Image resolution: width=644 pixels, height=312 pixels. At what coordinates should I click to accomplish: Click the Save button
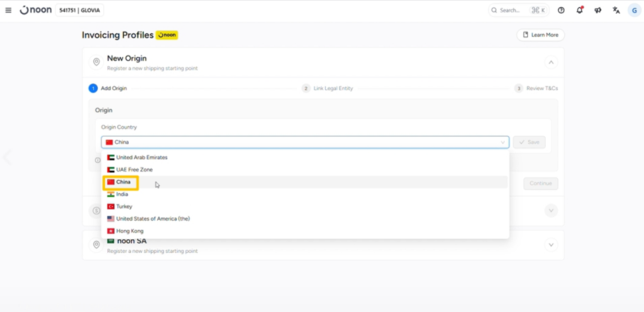pos(529,142)
